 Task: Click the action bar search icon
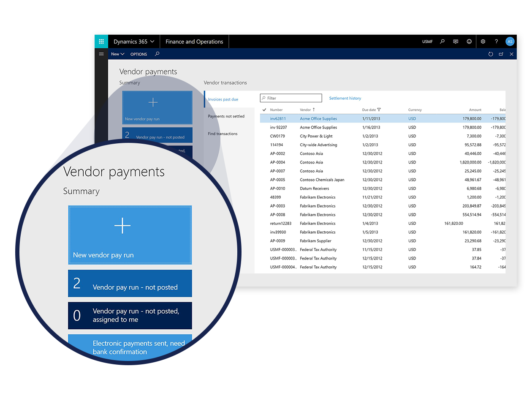(157, 54)
